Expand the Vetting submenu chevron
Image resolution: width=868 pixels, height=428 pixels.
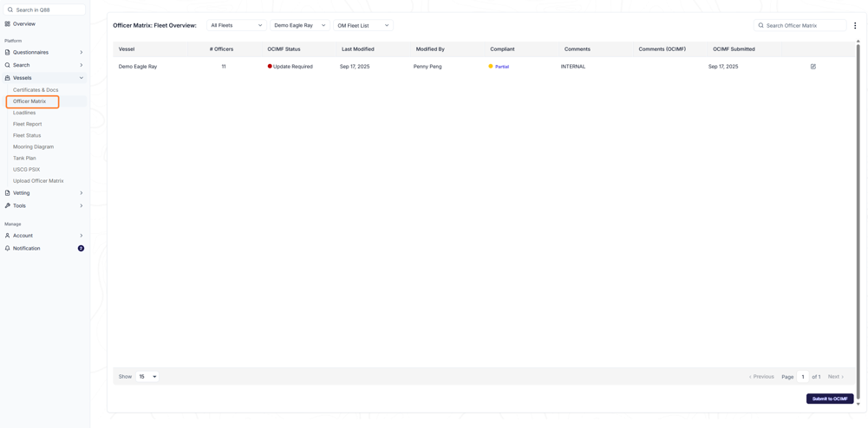(82, 193)
